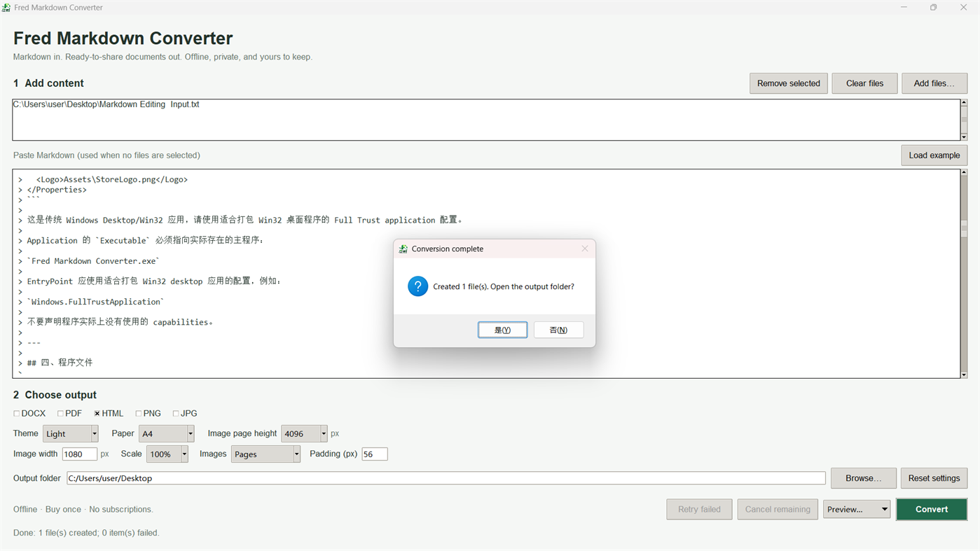980x551 pixels.
Task: Click the '## 四、程序文件' heading line
Action: pos(60,363)
